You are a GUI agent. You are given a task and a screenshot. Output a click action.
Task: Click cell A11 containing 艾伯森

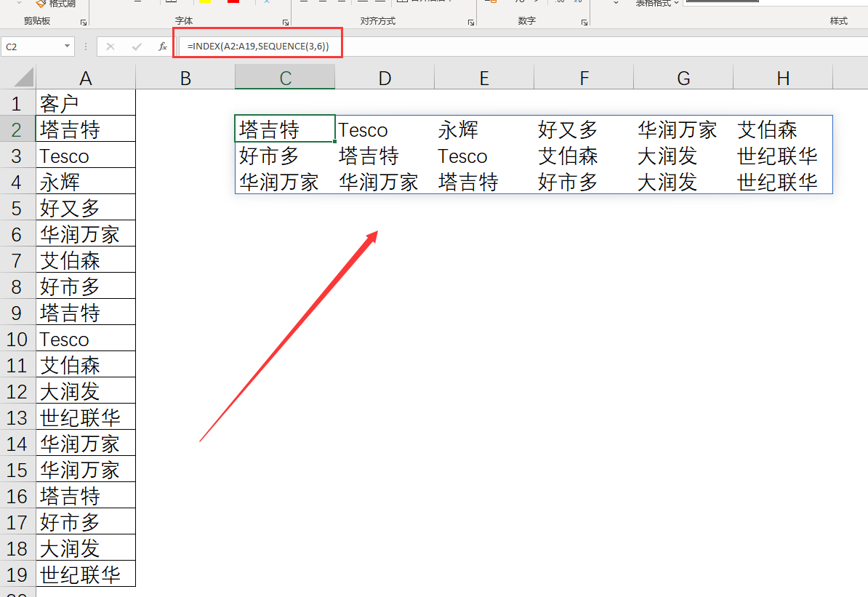coord(85,365)
